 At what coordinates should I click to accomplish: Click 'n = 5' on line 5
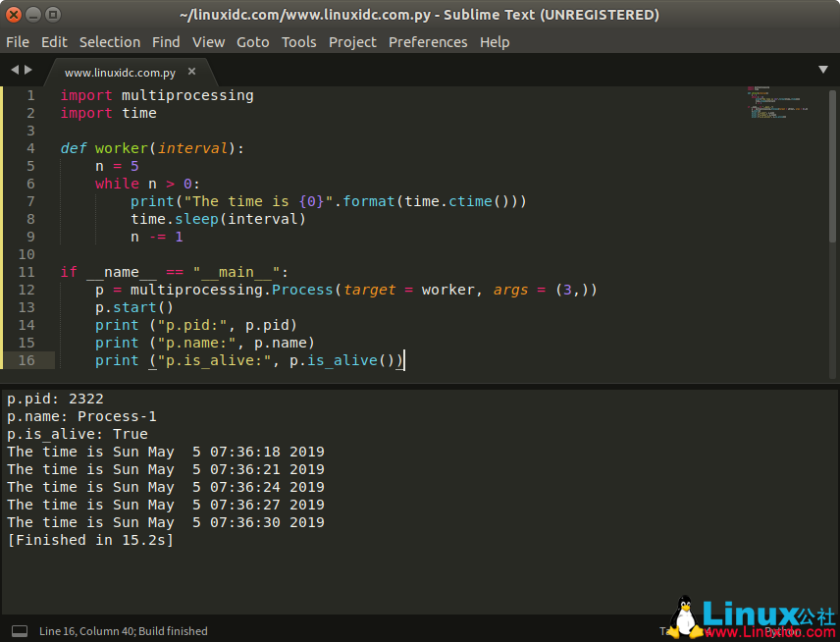117,166
